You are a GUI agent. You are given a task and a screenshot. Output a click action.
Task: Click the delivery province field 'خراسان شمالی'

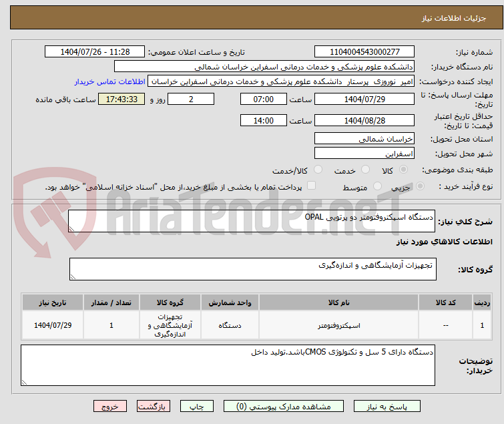pyautogui.click(x=364, y=138)
